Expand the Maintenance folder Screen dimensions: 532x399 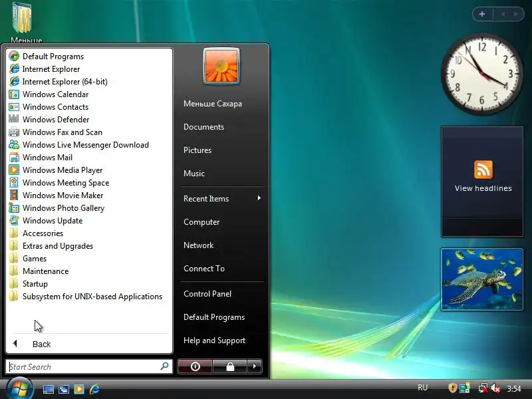[x=39, y=271]
